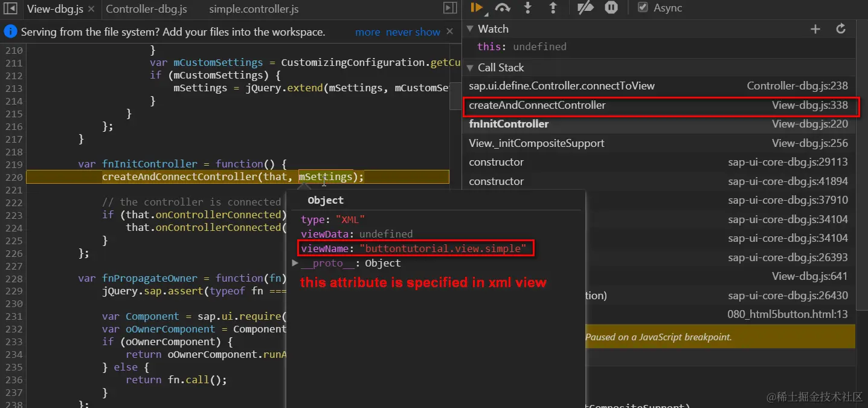Click createAndConnectController call on line 220
868x408 pixels.
[x=179, y=177]
